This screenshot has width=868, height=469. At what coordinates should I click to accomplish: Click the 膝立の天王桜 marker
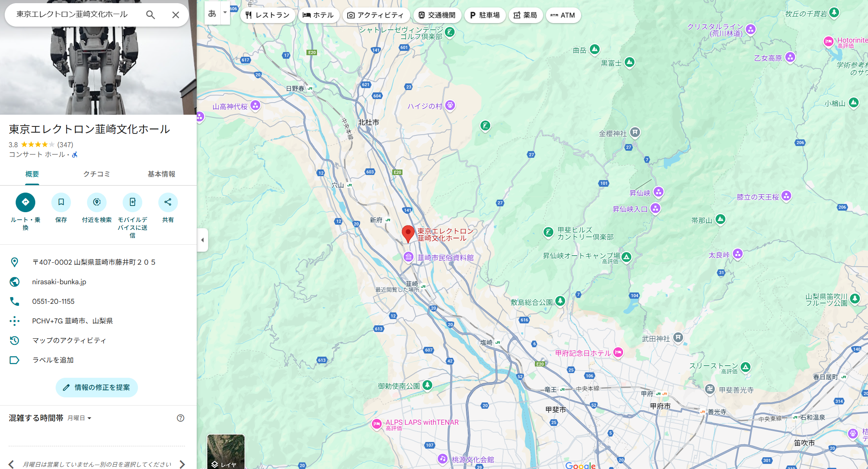pyautogui.click(x=786, y=196)
